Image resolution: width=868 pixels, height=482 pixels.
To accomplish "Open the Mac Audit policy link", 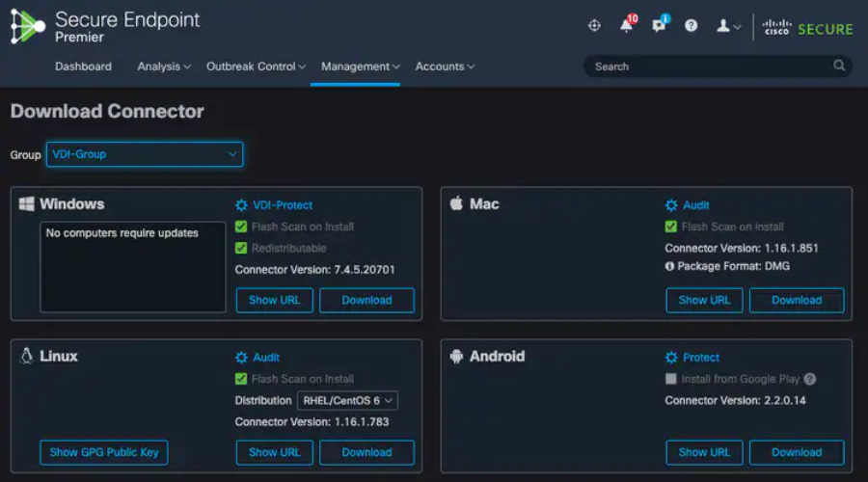I will pos(695,205).
